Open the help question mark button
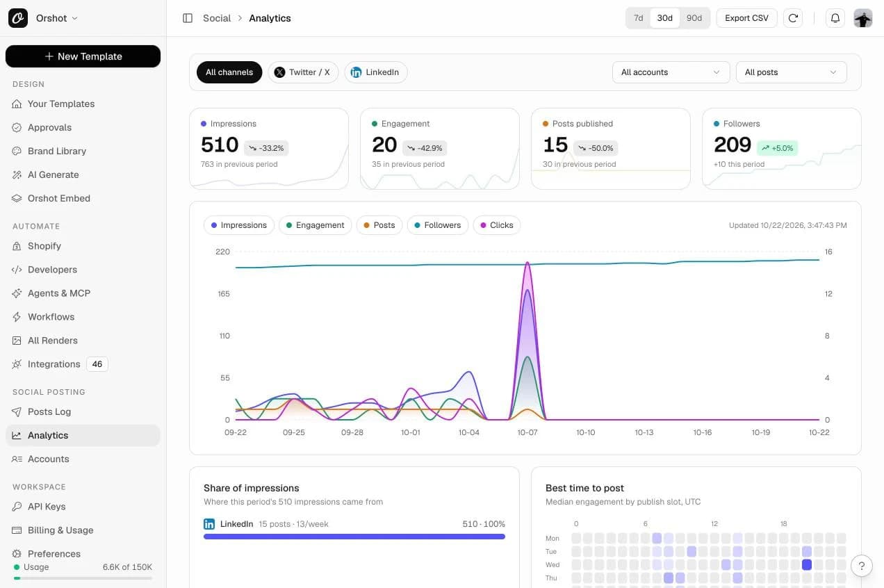 [x=862, y=566]
